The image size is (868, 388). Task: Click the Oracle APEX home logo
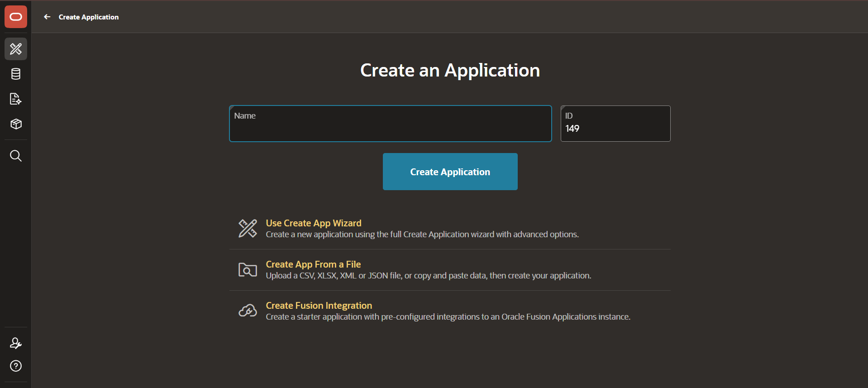pyautogui.click(x=16, y=17)
